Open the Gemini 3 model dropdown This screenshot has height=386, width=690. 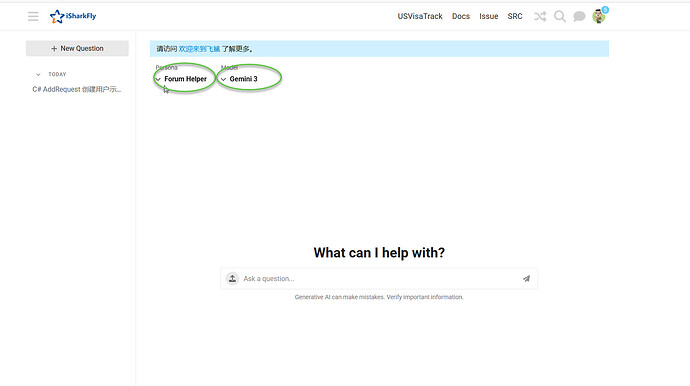(x=239, y=79)
